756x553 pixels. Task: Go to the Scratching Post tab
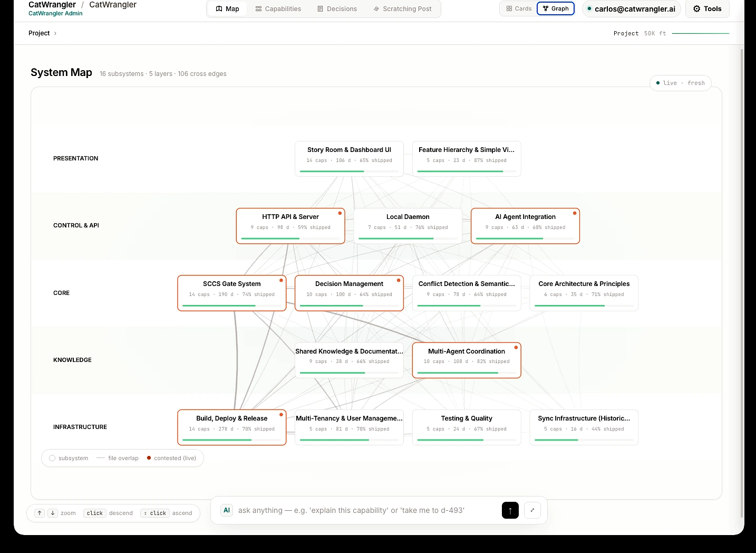point(402,9)
